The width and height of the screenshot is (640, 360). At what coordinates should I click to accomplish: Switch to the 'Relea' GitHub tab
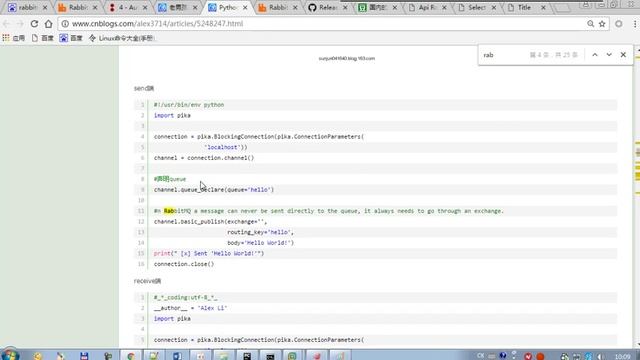tap(328, 7)
